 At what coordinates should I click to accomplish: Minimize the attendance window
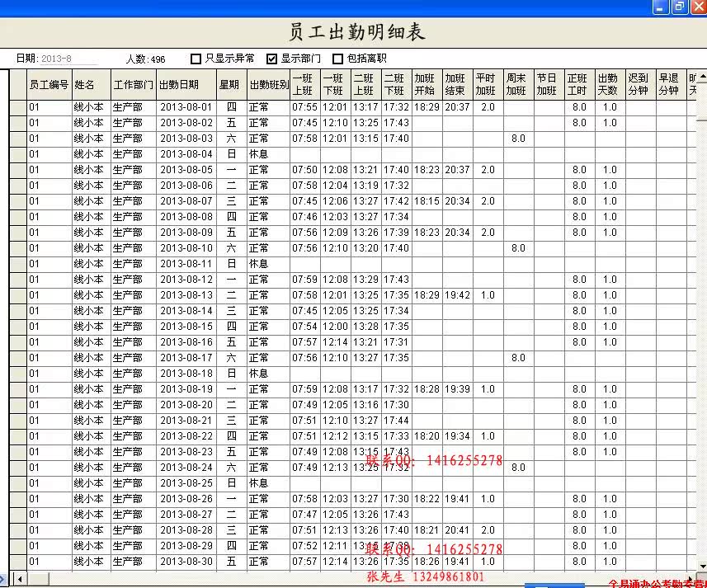(x=660, y=7)
